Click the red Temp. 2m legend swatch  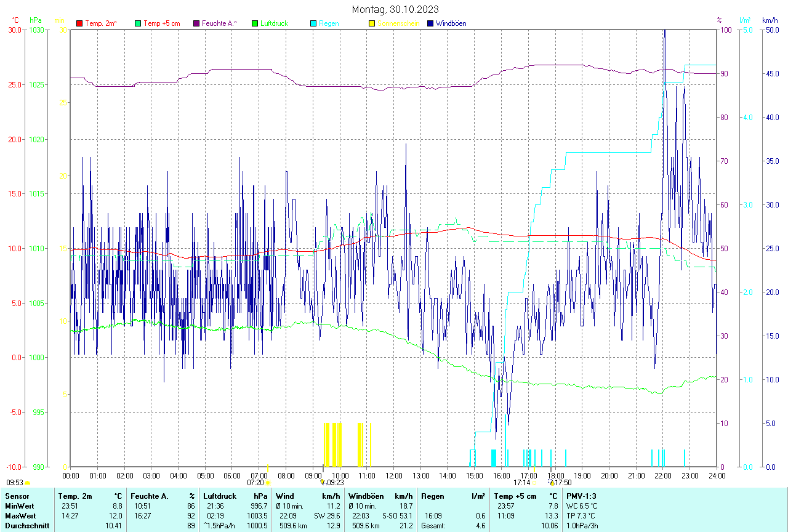pyautogui.click(x=79, y=23)
